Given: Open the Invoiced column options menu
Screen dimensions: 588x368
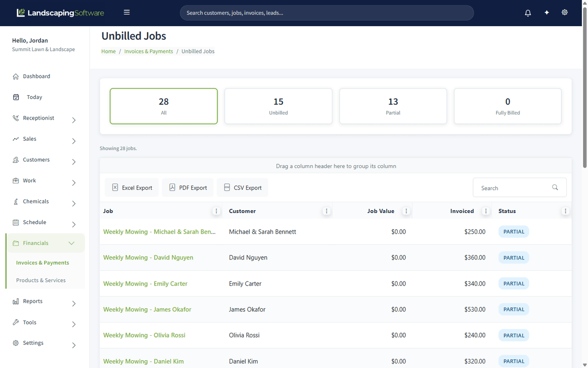Looking at the screenshot, I should pos(486,211).
